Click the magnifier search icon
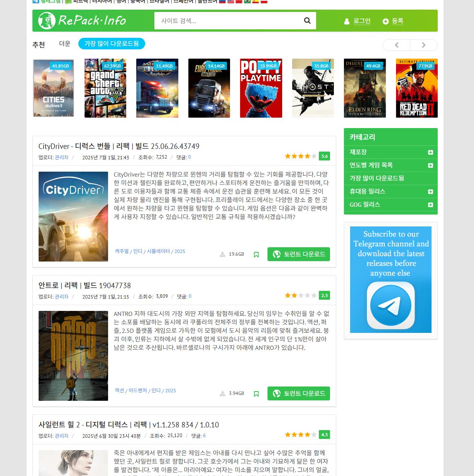The width and height of the screenshot is (474, 476). tap(307, 20)
